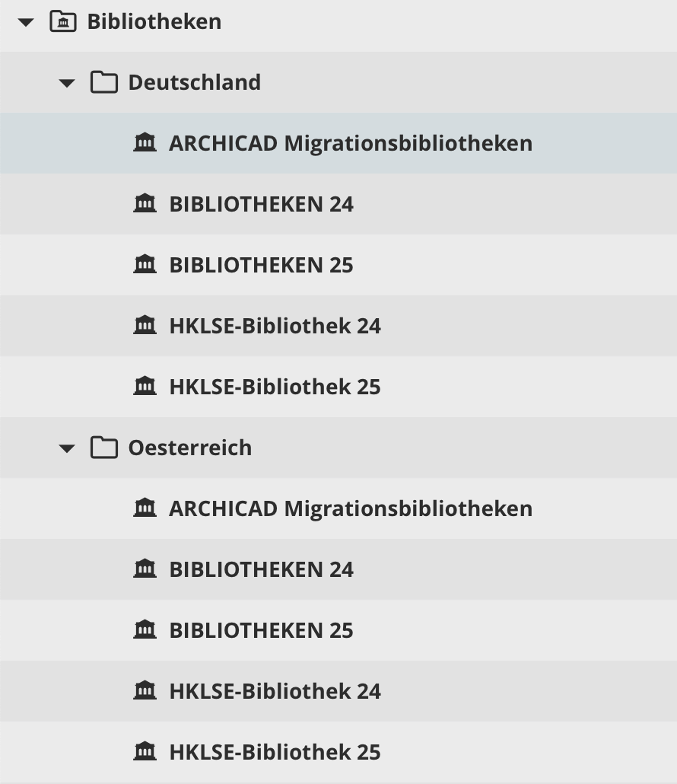Click library icon of Deutschland ARCHICAD Migrationsbibliotheken
The height and width of the screenshot is (784, 677).
click(x=145, y=142)
